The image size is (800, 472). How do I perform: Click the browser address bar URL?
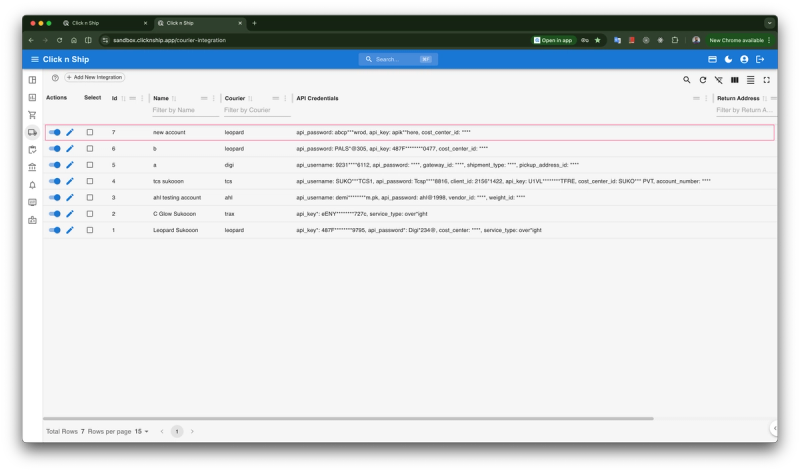[169, 40]
